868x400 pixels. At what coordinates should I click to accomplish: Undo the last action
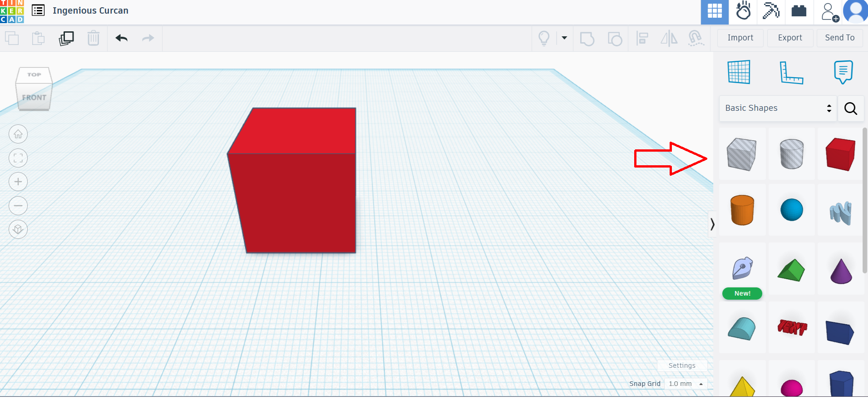121,38
